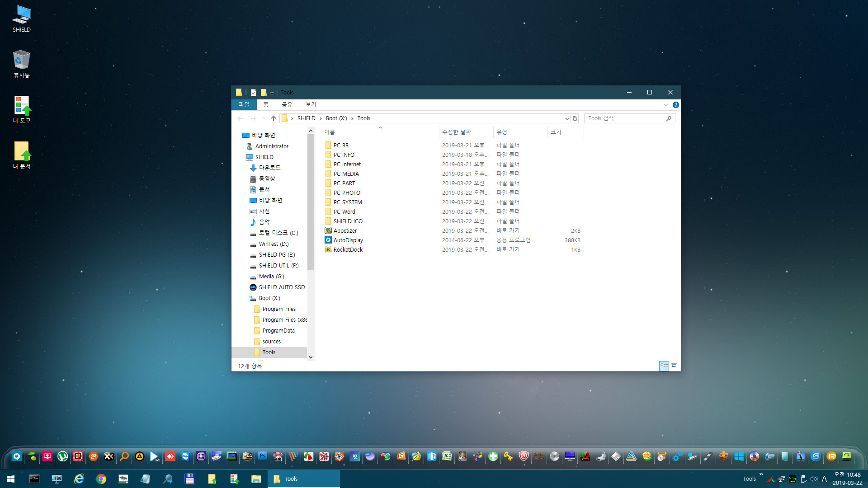868x488 pixels.
Task: Open the 내 문서 desktop shortcut
Action: (22, 155)
